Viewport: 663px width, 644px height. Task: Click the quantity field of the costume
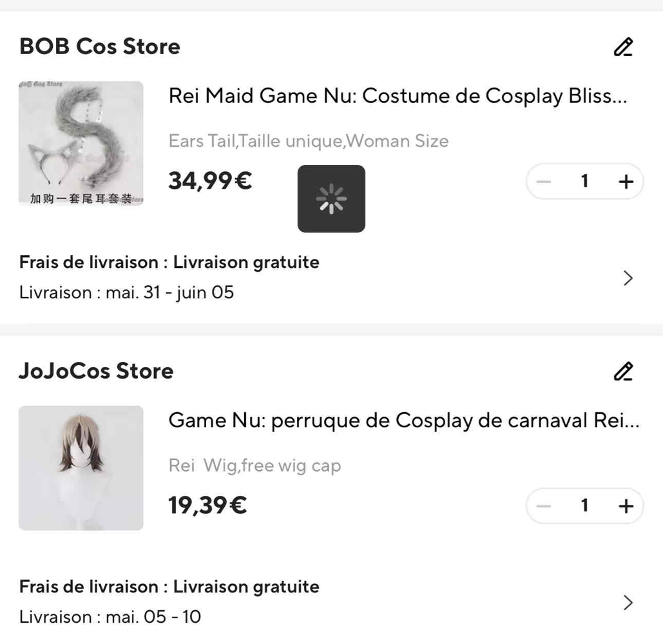point(584,182)
